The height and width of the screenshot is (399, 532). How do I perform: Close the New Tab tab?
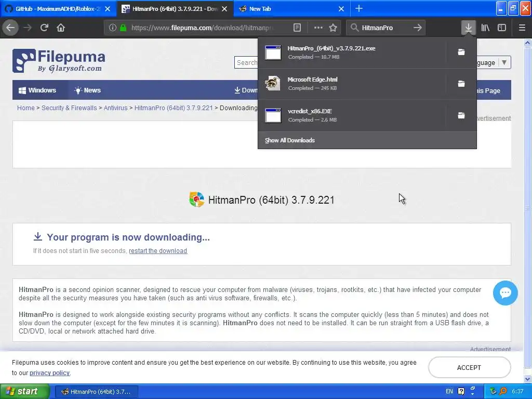coord(341,9)
